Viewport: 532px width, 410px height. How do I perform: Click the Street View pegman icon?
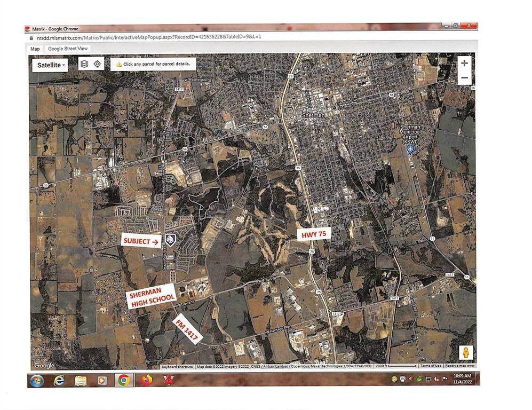pyautogui.click(x=466, y=353)
